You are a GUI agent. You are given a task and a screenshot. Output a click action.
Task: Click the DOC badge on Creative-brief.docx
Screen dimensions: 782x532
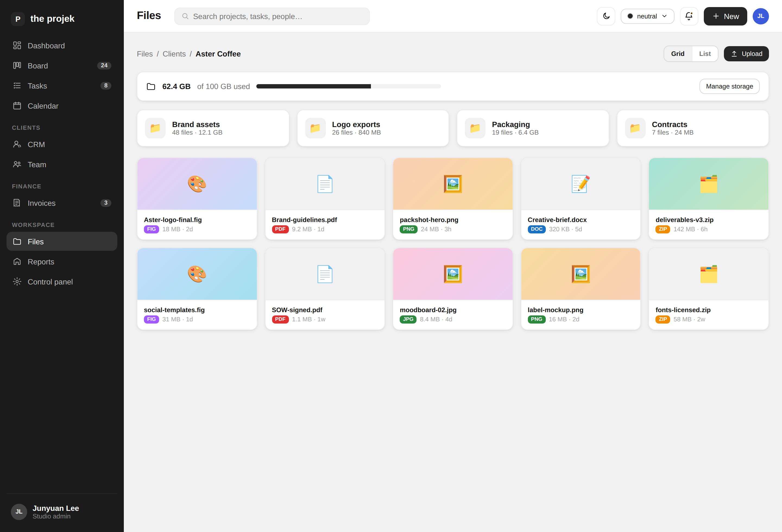coord(537,229)
